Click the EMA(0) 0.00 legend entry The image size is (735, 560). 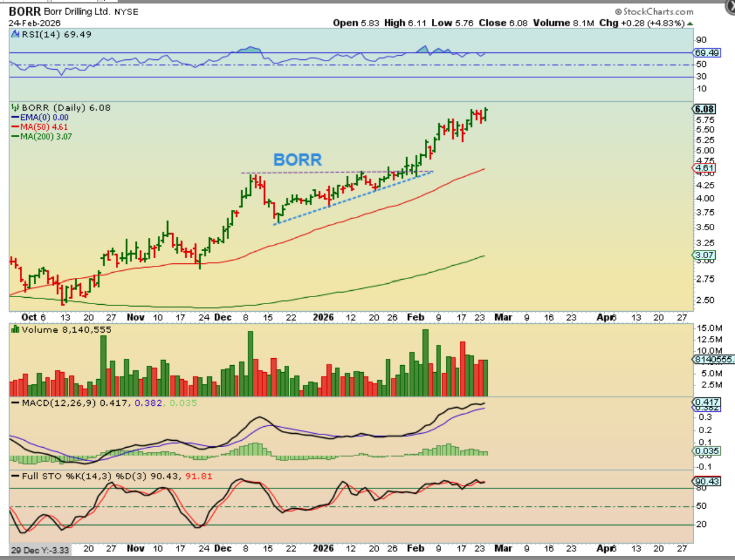coord(40,117)
